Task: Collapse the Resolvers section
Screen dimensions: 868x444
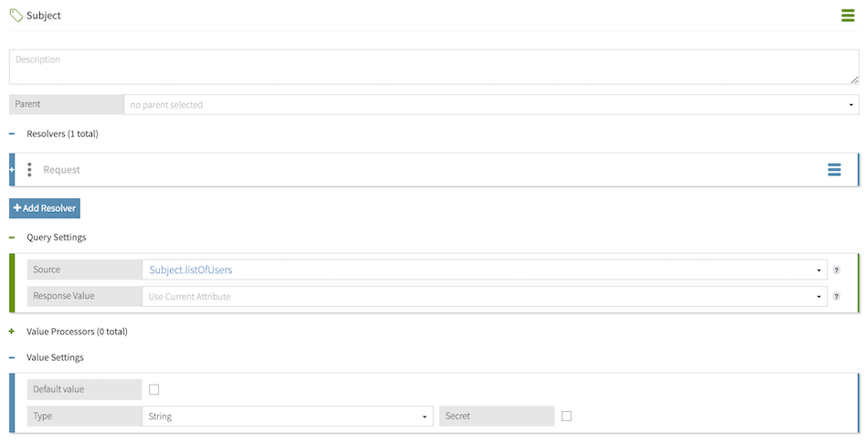Action: [x=12, y=134]
